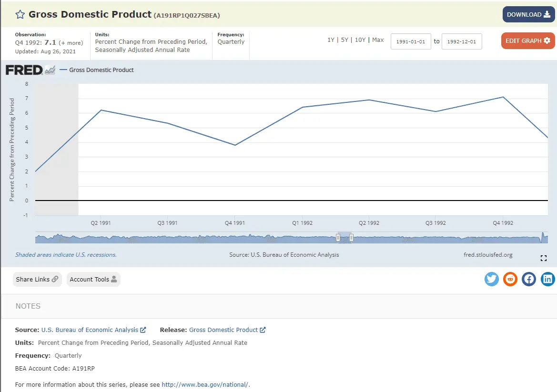
Task: Expand the Account Tools menu
Action: point(93,280)
